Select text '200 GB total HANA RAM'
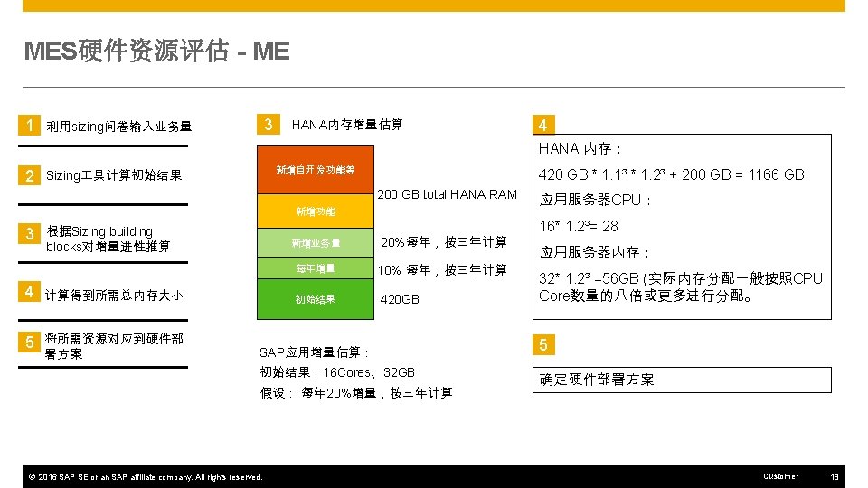Viewport: 868px width, 488px height. point(448,194)
